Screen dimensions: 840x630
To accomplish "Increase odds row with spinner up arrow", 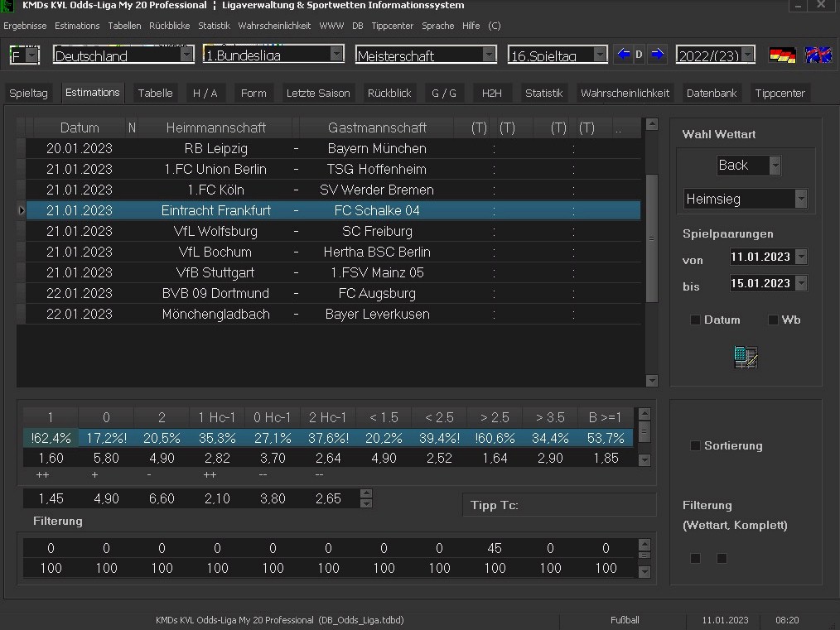I will pos(366,494).
